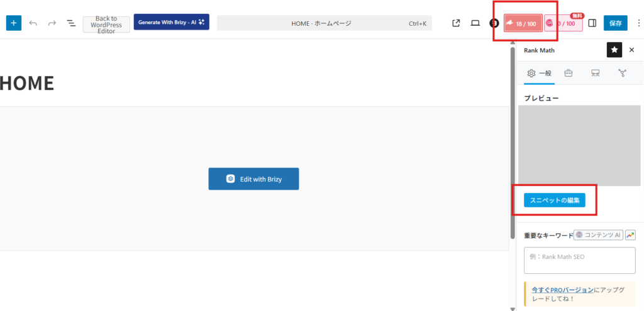644x311 pixels.
Task: Click the focus keyword input field
Action: point(579,260)
